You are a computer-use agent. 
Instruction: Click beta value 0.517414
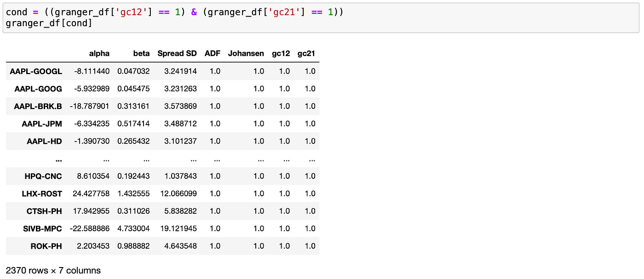133,124
